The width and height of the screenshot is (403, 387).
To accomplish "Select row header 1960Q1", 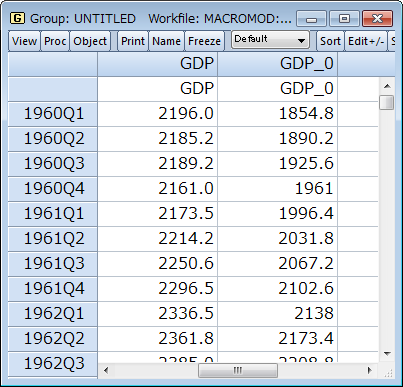I will [53, 114].
